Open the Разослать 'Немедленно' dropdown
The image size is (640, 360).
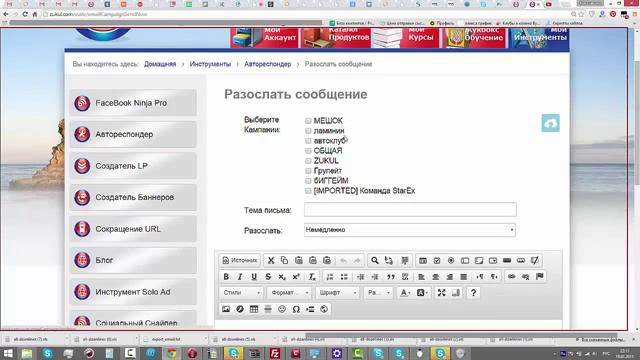(x=409, y=230)
